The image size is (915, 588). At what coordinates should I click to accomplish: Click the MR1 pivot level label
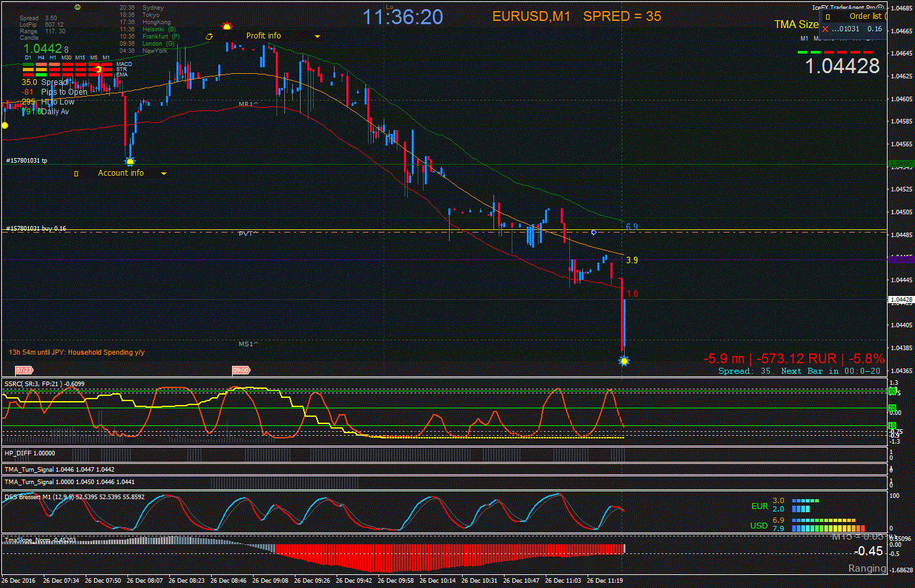click(248, 104)
